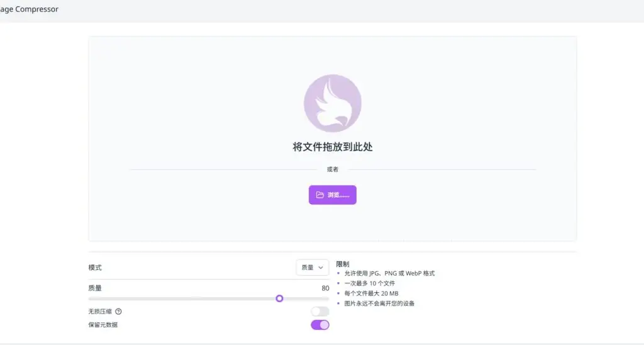Click the 图片永远不会离开您的设备 note
Viewport: 644px width, 345px height.
(x=379, y=303)
